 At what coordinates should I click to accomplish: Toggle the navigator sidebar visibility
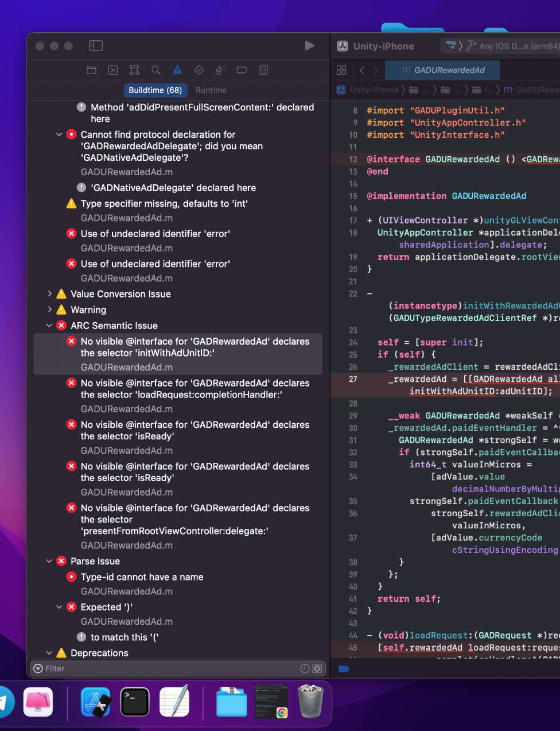click(x=96, y=46)
